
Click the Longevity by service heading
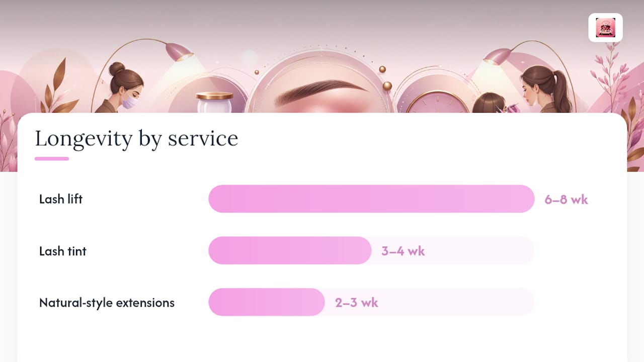tap(136, 139)
